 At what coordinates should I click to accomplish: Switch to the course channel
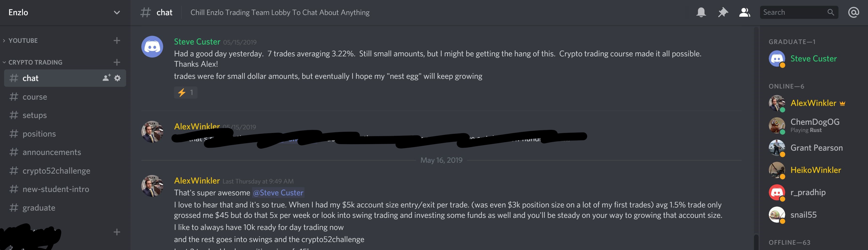[x=35, y=97]
